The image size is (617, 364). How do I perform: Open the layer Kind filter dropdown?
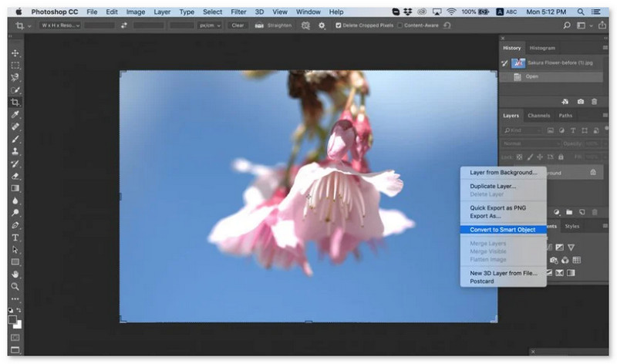click(522, 130)
